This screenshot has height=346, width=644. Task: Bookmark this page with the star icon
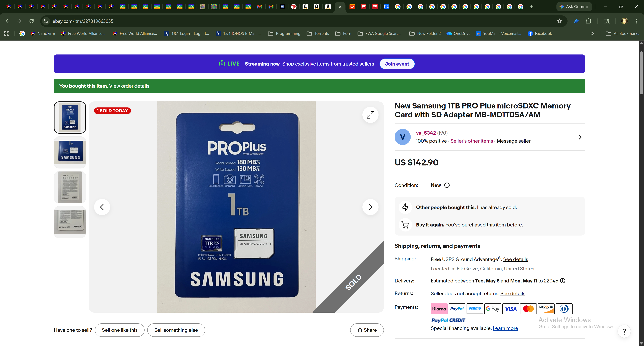click(x=559, y=21)
